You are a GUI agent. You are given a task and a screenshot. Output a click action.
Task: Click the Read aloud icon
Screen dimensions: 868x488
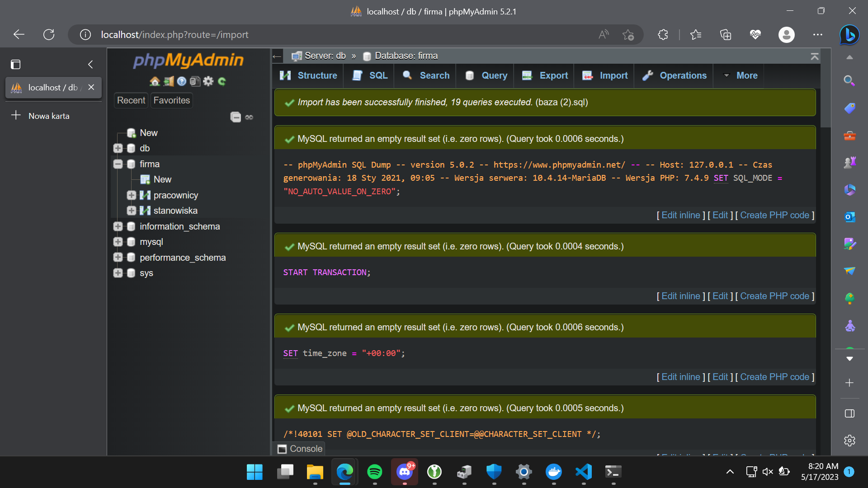(604, 34)
